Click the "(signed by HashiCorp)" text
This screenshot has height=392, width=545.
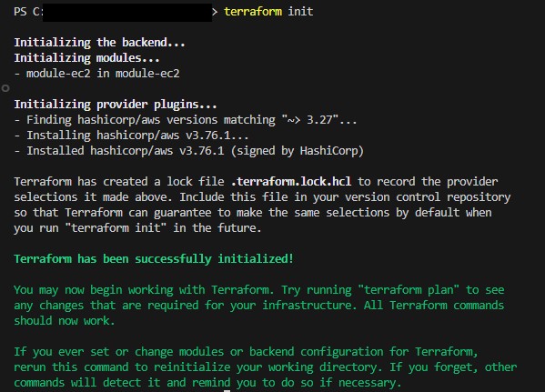click(x=298, y=151)
